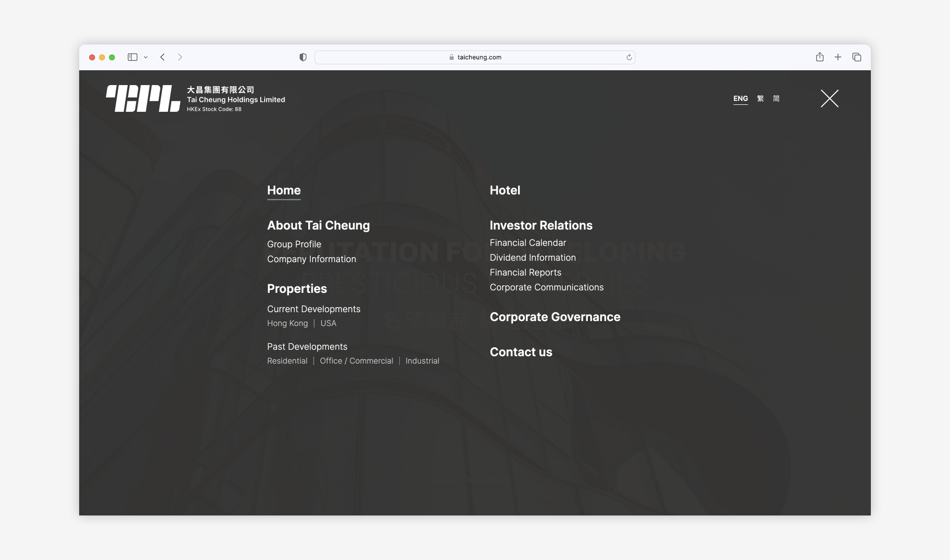The image size is (950, 560).
Task: Open the Contact us page
Action: (521, 352)
